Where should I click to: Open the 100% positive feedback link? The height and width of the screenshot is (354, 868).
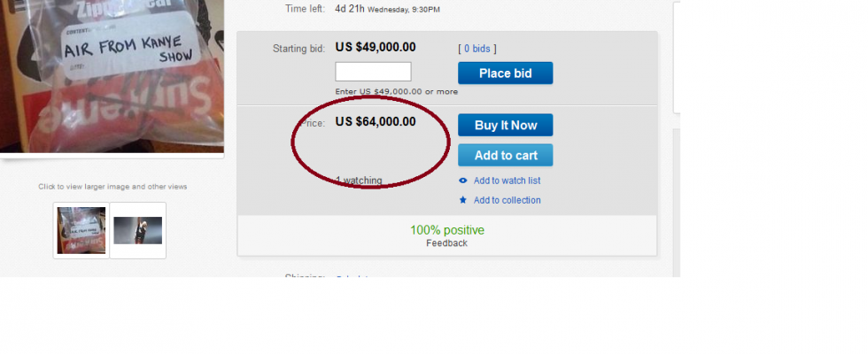(446, 230)
